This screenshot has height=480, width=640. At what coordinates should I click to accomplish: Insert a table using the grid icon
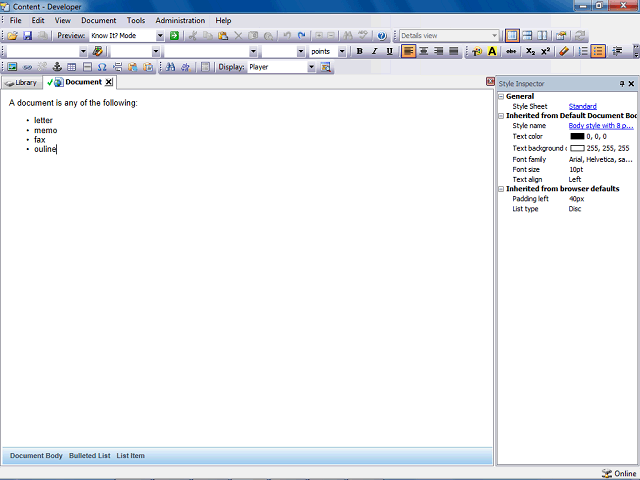point(72,67)
